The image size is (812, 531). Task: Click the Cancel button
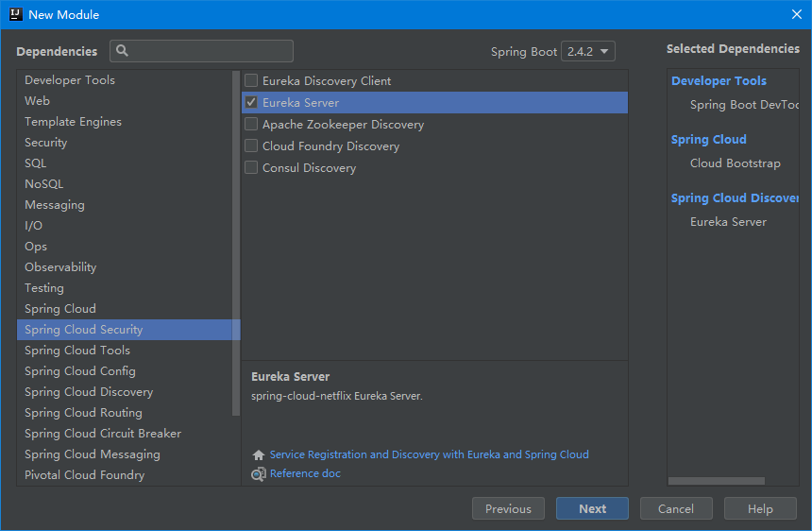[676, 508]
